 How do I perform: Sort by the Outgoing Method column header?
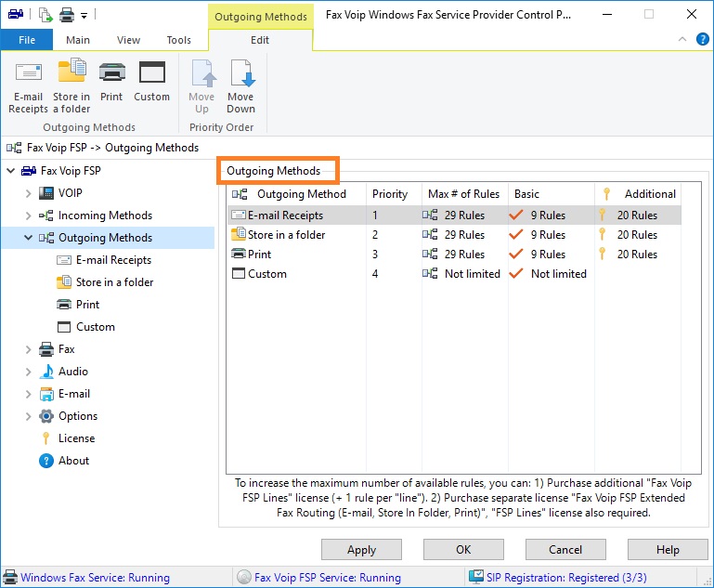pos(296,194)
